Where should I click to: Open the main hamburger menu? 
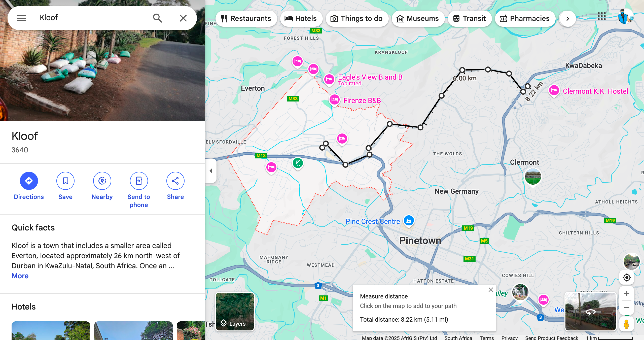pos(22,18)
